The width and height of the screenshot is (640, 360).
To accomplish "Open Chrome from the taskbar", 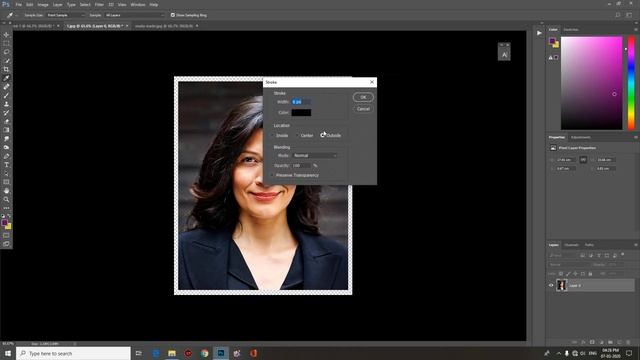I will 204,353.
